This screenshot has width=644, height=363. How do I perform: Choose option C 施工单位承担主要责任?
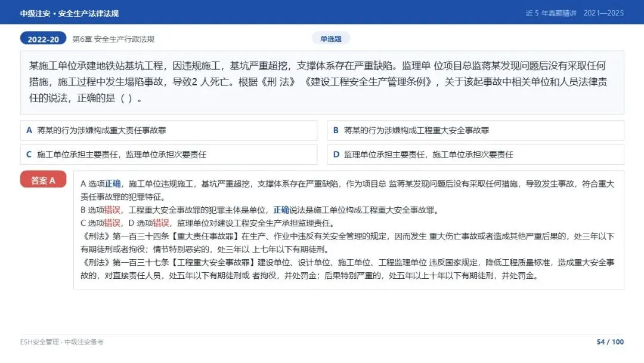169,155
